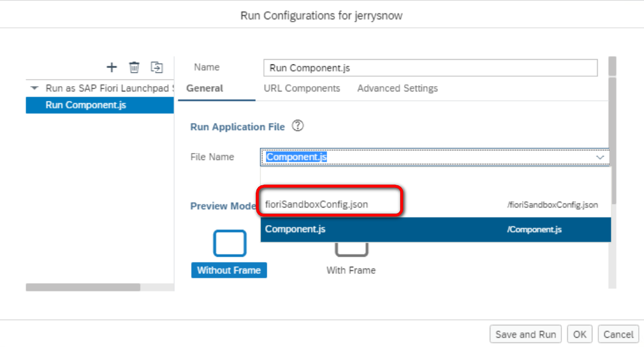
Task: Click the blank first dropdown list entry
Action: tap(436, 179)
